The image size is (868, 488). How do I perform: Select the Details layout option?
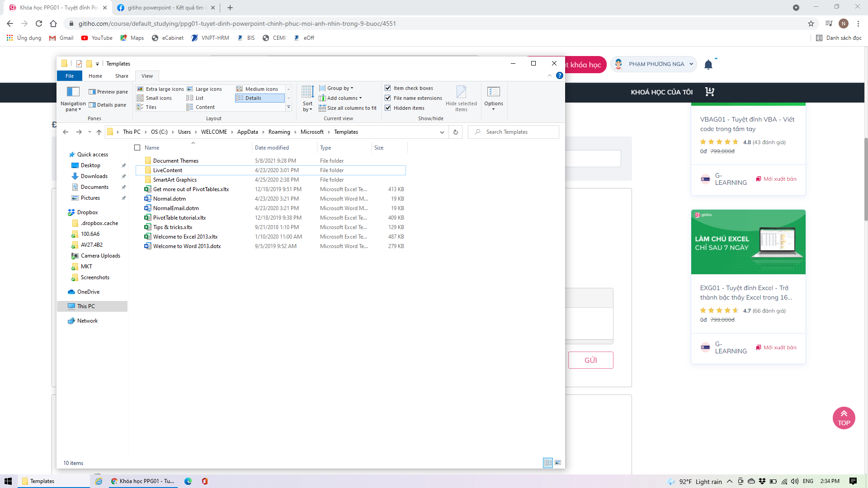point(259,98)
